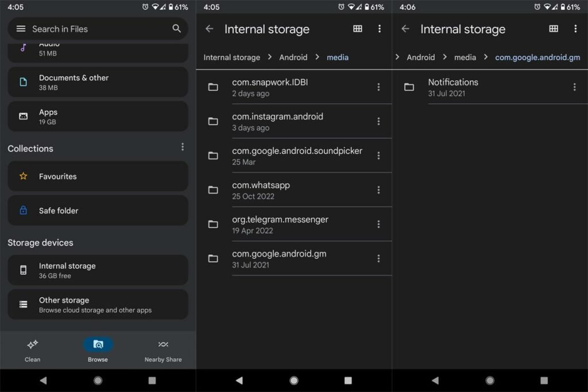Open the Audio category icon
588x392 pixels.
pyautogui.click(x=24, y=49)
